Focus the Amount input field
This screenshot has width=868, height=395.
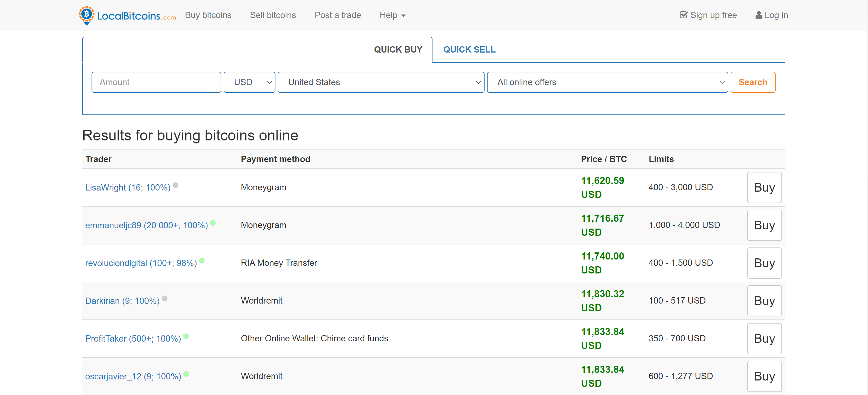pyautogui.click(x=156, y=82)
